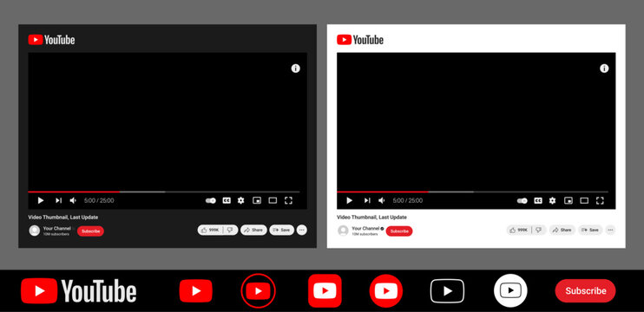Viewport: 644px width, 312px height.
Task: Click the progress bar in the dark player
Action: [x=164, y=192]
